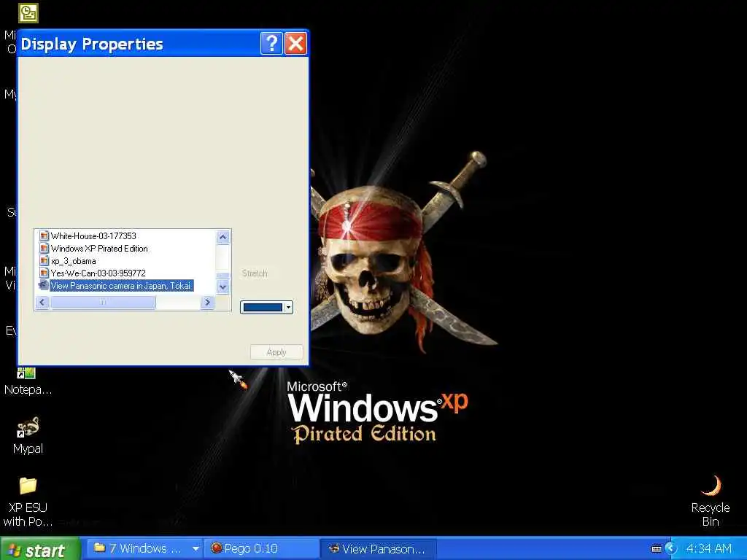Switch to Pego 0.10 taskbar button

[261, 548]
